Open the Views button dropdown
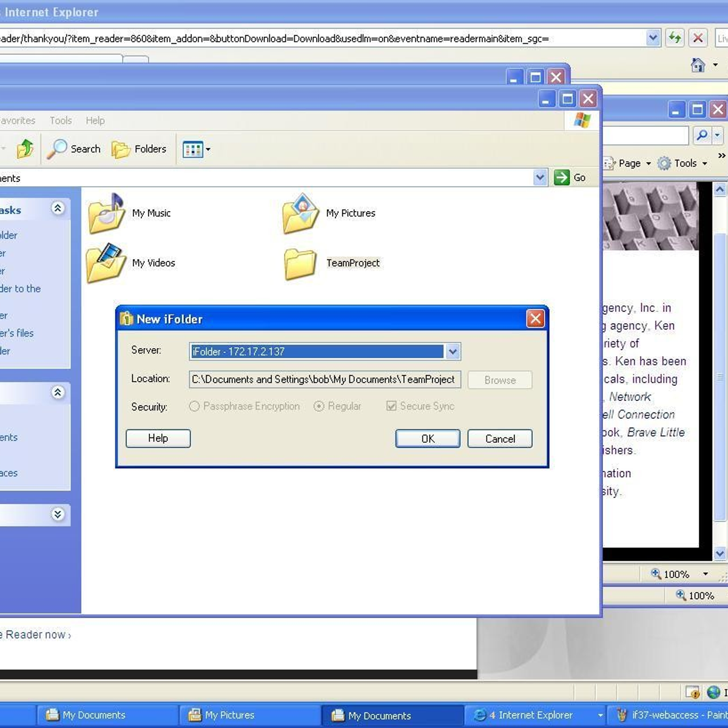The image size is (728, 728). pos(197,149)
